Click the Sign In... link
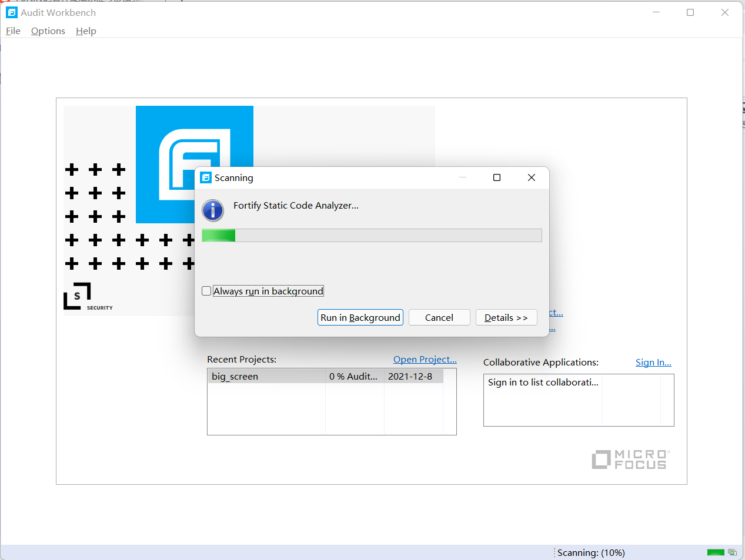 tap(653, 362)
